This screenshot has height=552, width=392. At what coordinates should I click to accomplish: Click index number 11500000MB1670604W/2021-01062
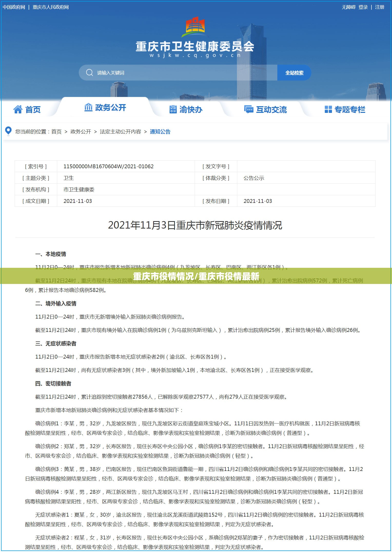[x=109, y=166]
